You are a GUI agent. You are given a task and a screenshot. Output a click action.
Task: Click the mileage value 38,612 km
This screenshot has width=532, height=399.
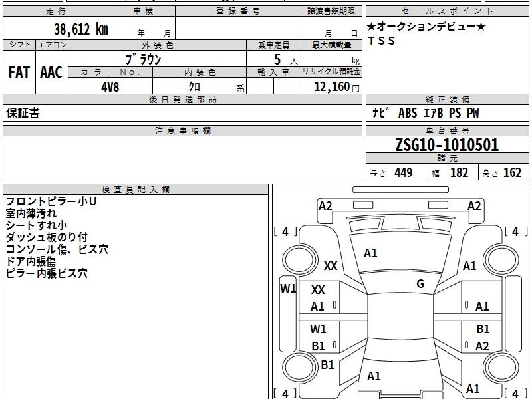(80, 29)
